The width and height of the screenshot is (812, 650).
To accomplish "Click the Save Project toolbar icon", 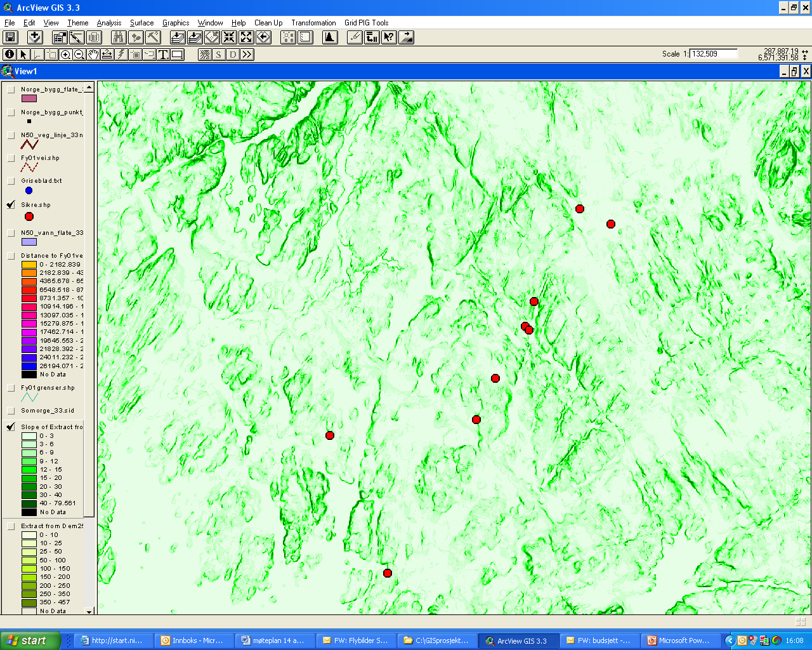I will (11, 37).
